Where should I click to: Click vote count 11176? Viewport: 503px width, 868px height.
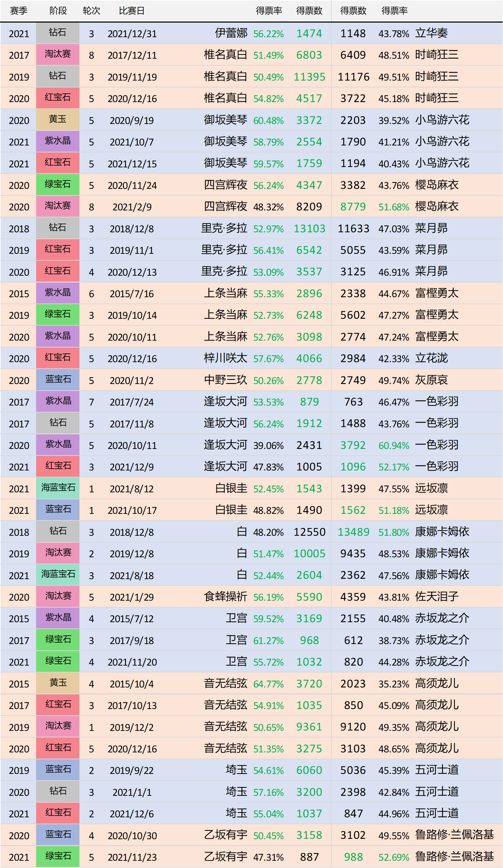(353, 77)
